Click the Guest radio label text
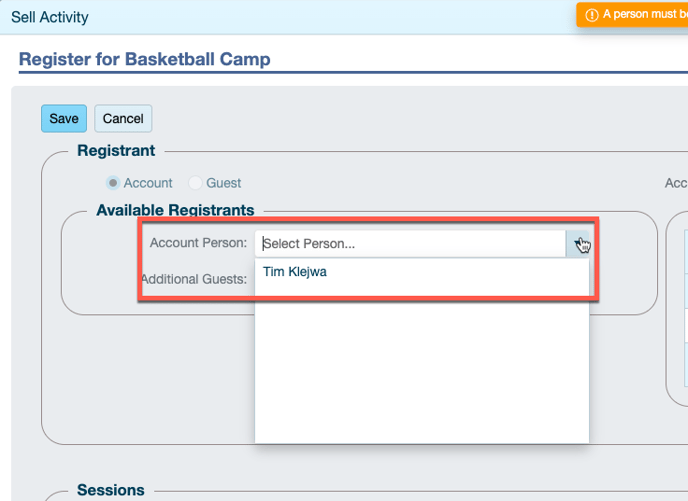This screenshot has width=688, height=501. pos(223,183)
